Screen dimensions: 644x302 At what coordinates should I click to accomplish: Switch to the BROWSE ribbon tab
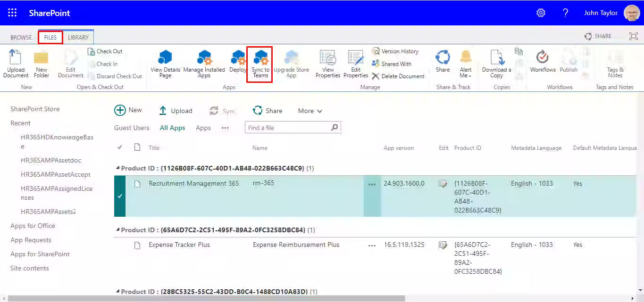tap(21, 38)
